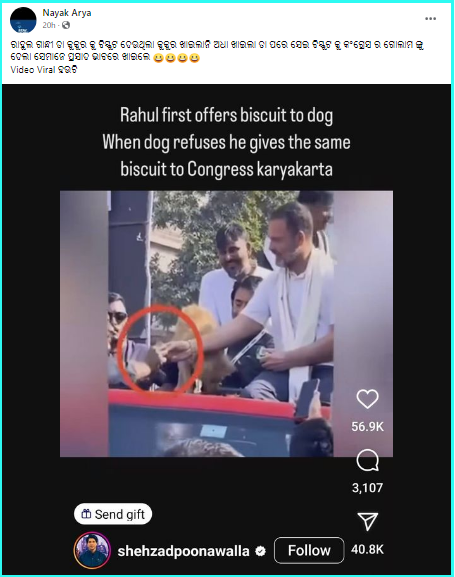The height and width of the screenshot is (577, 455).
Task: Open shehzadpoonawalla's circular avatar
Action: pos(92,550)
